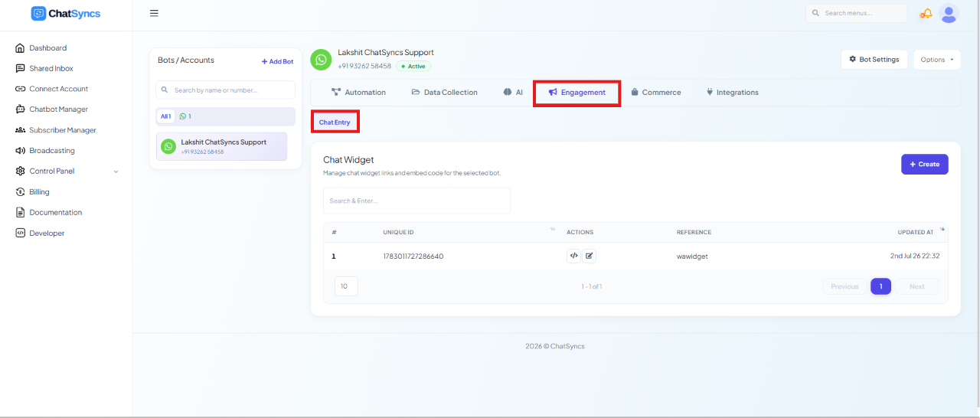Click the Active status badge
This screenshot has height=418, width=980.
pos(413,67)
